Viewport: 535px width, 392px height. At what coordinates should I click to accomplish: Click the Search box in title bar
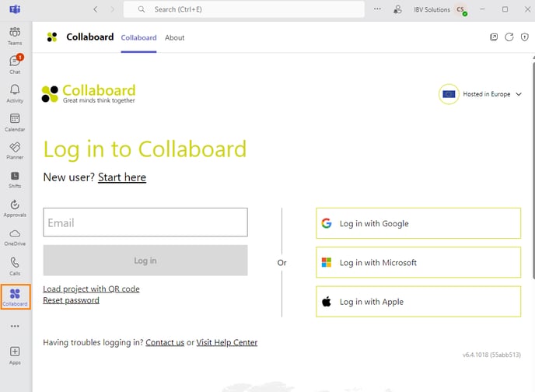pyautogui.click(x=243, y=9)
